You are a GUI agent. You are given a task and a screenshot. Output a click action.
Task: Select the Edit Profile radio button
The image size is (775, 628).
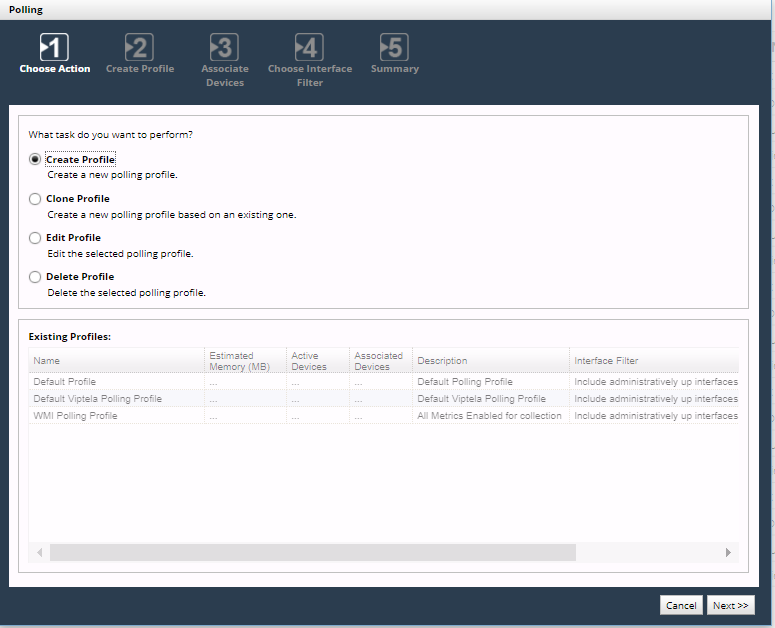tap(36, 238)
